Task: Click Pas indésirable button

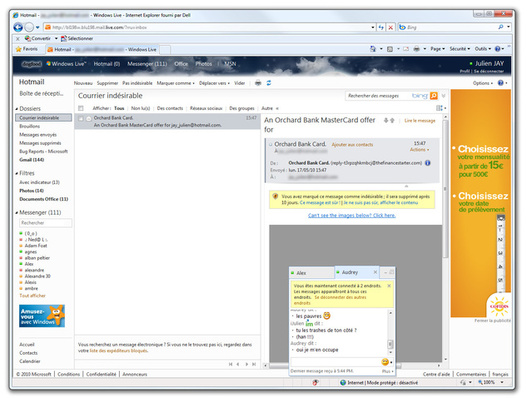Action: (137, 83)
